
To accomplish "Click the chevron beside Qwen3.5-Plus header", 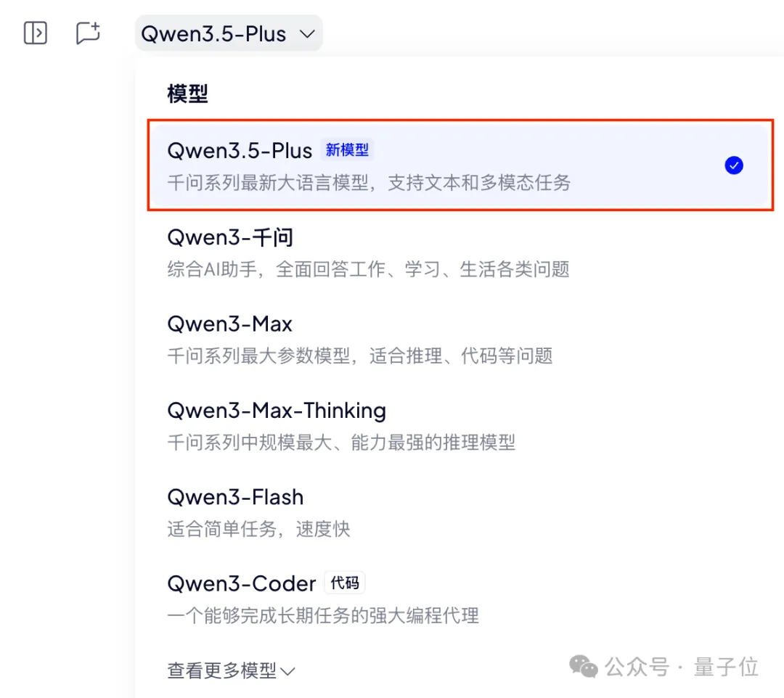I will point(307,34).
